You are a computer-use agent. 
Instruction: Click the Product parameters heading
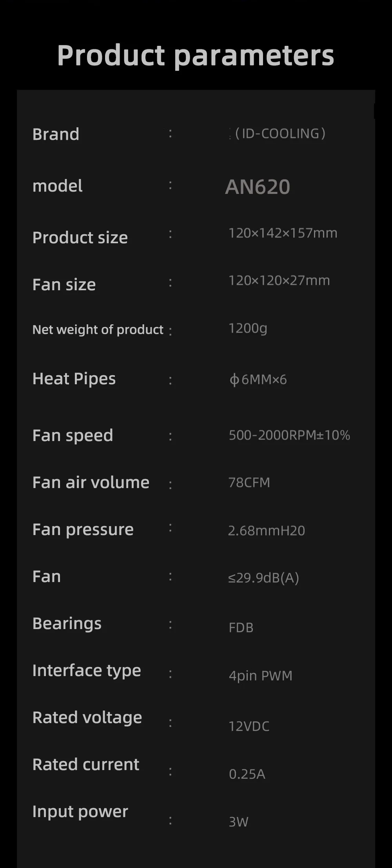pyautogui.click(x=196, y=55)
